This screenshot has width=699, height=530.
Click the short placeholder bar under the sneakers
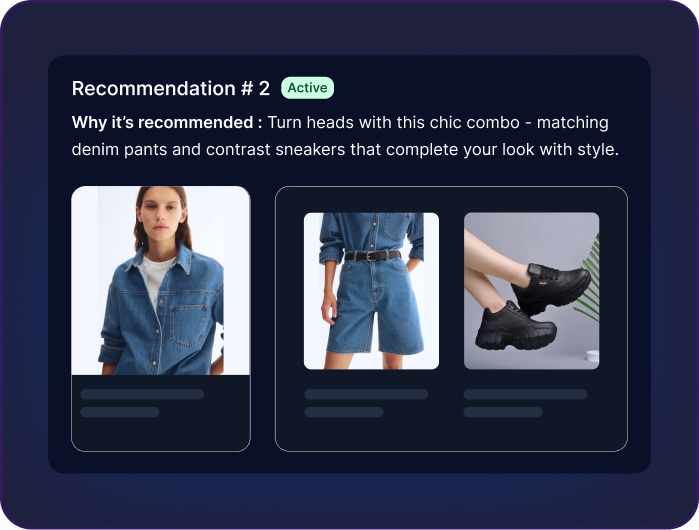pos(503,412)
